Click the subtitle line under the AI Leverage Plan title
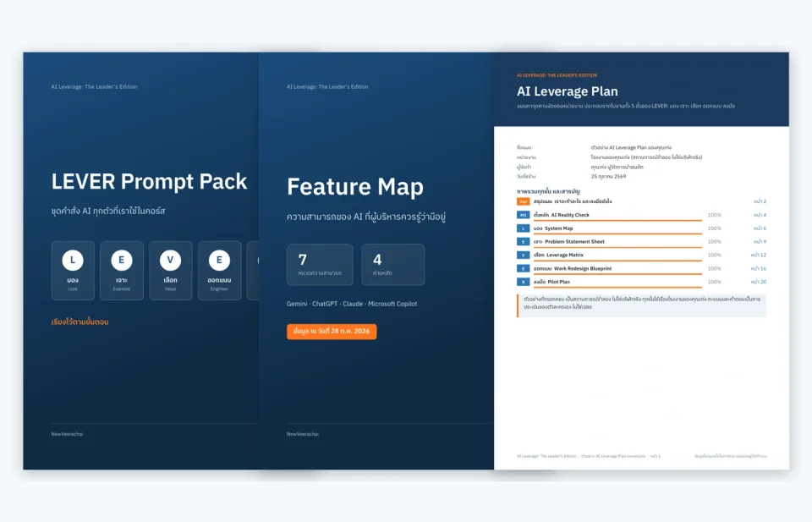The image size is (812, 522). [x=626, y=106]
